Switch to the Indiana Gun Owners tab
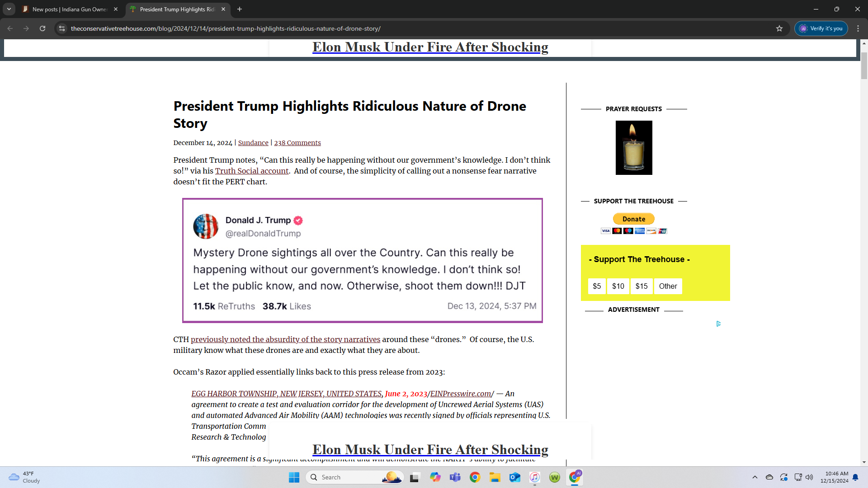This screenshot has height=488, width=868. coord(69,9)
